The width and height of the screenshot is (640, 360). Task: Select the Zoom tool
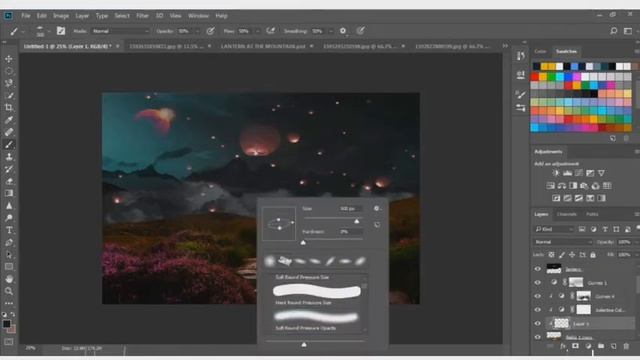pos(9,291)
